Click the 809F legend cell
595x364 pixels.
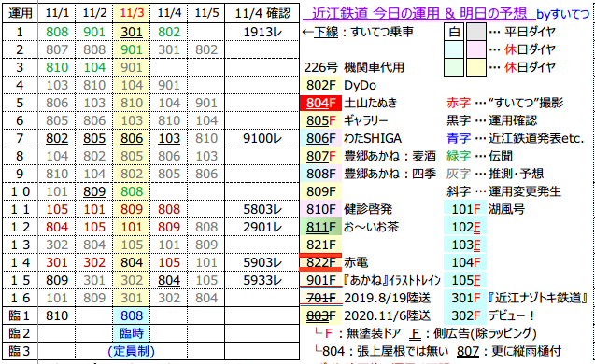coord(321,191)
